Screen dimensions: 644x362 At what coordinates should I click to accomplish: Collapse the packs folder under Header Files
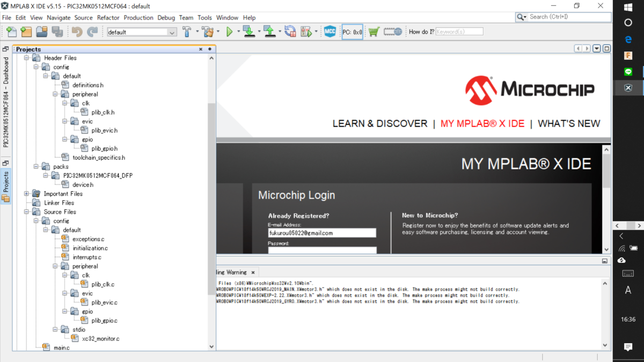[36, 167]
